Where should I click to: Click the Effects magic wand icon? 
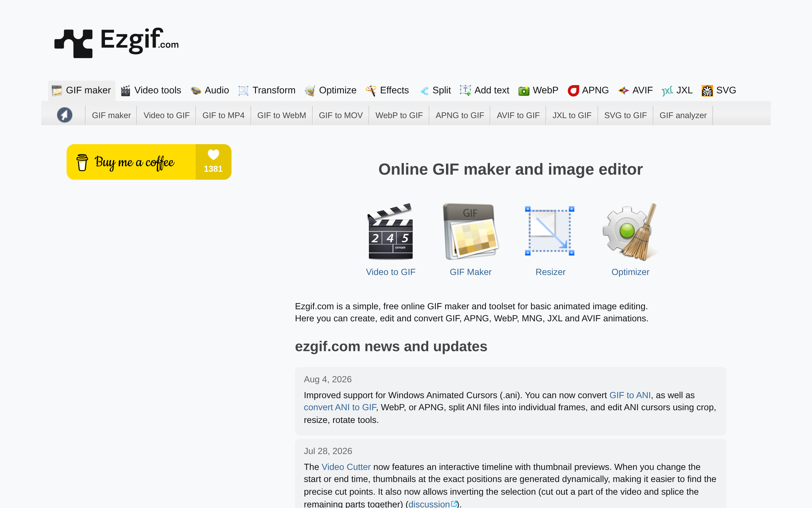[371, 91]
